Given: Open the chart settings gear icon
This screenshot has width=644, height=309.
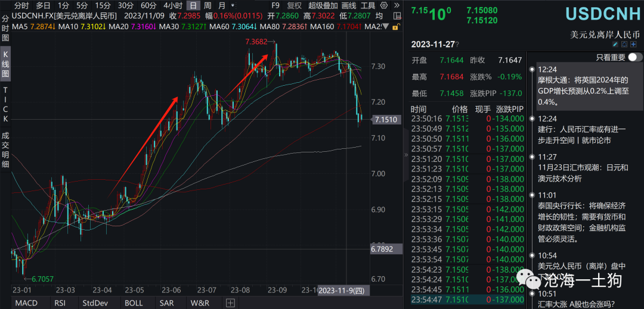Looking at the screenshot, I should (384, 5).
